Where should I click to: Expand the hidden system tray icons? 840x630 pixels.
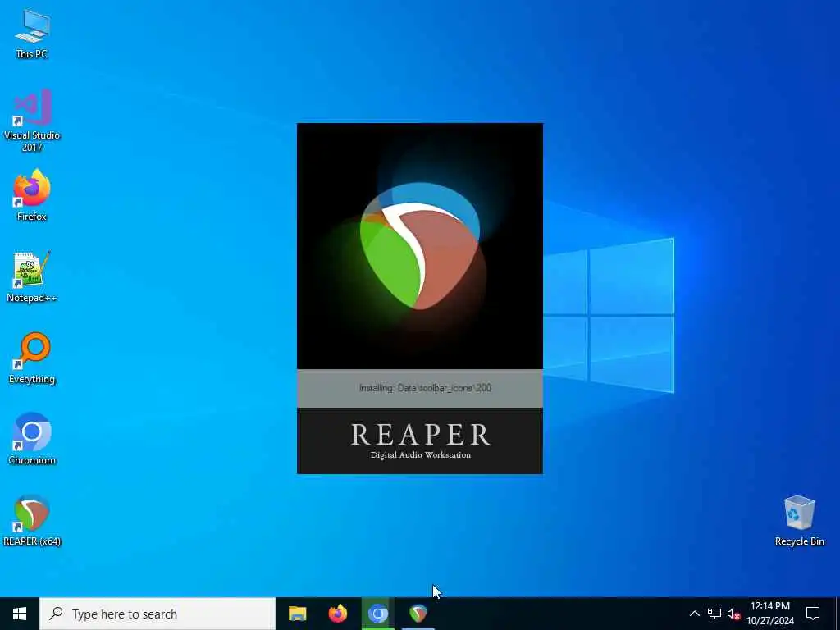point(694,614)
